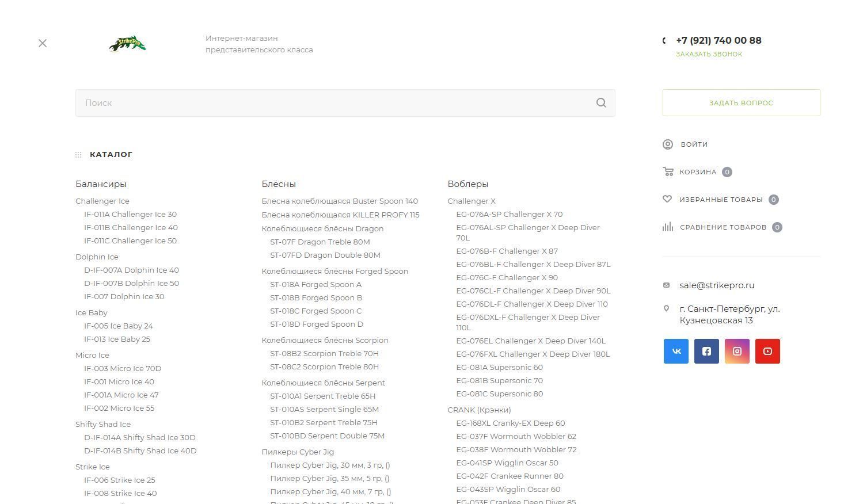Open Колеблющиеся блёсны Scorpion subcategory

pyautogui.click(x=325, y=340)
